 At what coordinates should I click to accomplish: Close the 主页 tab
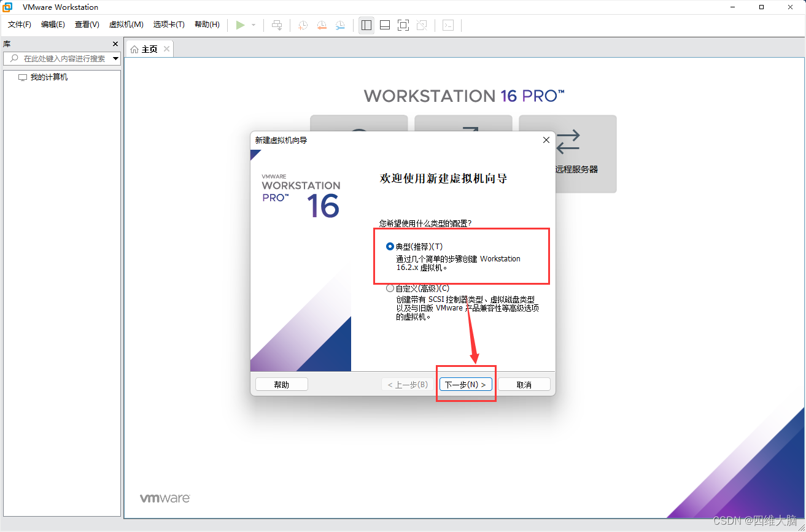[166, 49]
